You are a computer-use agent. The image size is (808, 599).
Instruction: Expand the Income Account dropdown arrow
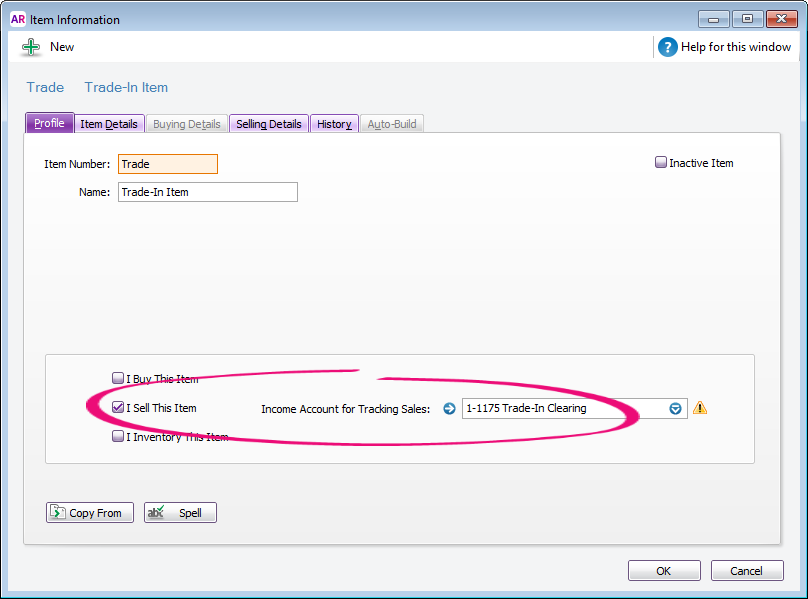pyautogui.click(x=675, y=408)
